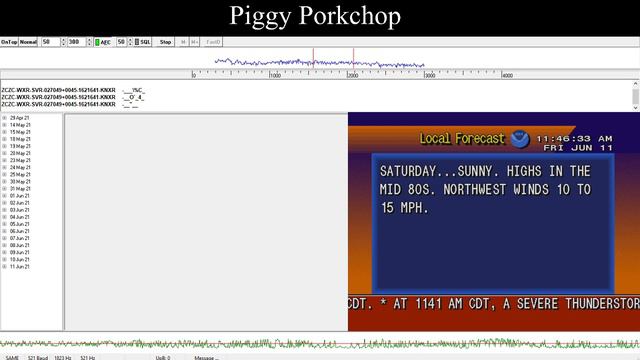This screenshot has width=640, height=360.
Task: Click the 2000 mark on frequency ruler
Action: (x=353, y=76)
